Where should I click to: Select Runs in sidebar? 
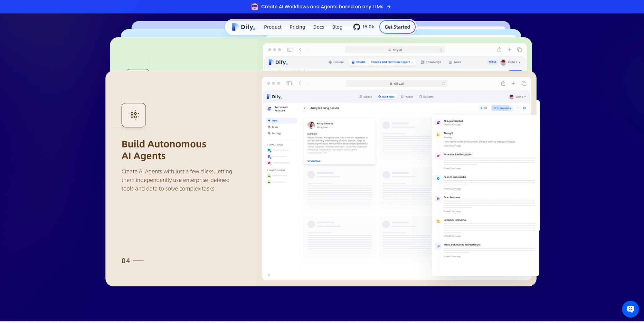click(281, 121)
